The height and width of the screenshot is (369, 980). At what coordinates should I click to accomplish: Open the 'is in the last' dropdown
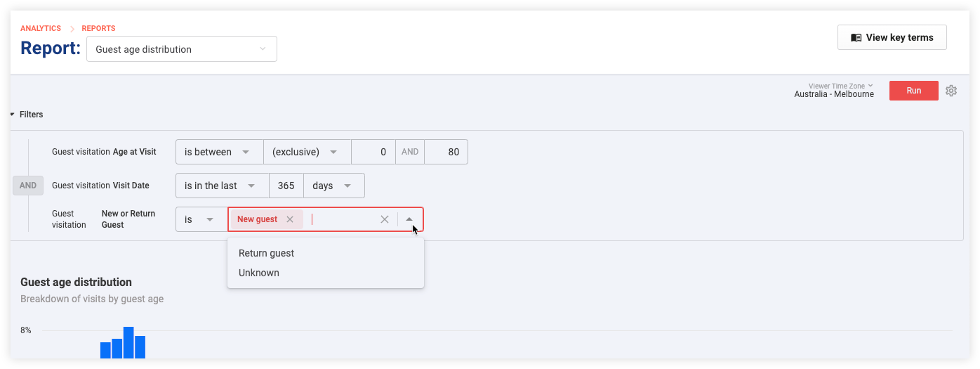[222, 186]
